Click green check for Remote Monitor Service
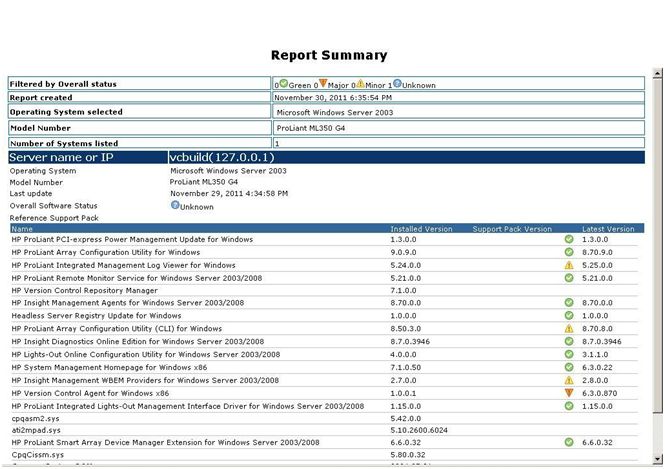This screenshot has width=665, height=469. coord(569,278)
